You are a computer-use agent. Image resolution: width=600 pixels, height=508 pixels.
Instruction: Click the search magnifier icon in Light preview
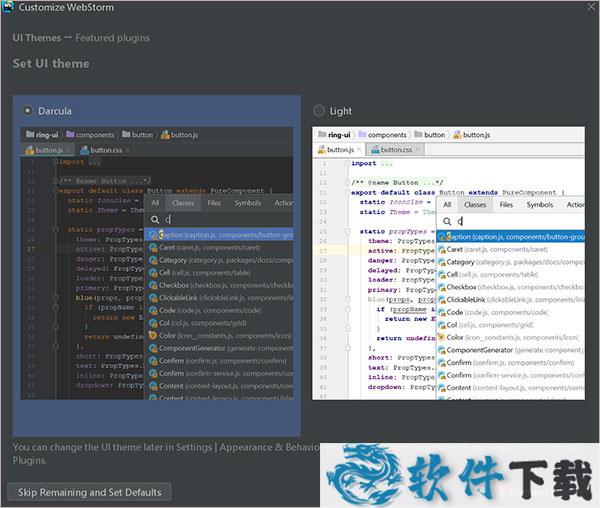(x=447, y=220)
